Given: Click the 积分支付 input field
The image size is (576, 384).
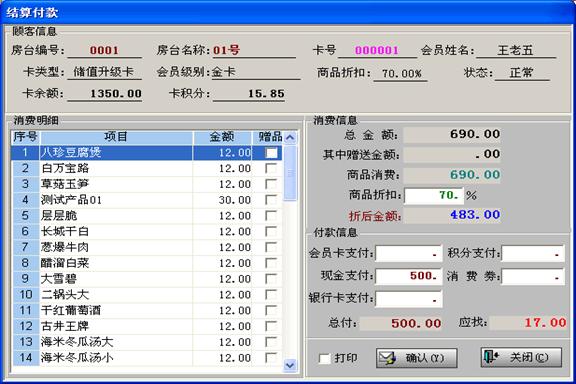Looking at the screenshot, I should (x=533, y=254).
